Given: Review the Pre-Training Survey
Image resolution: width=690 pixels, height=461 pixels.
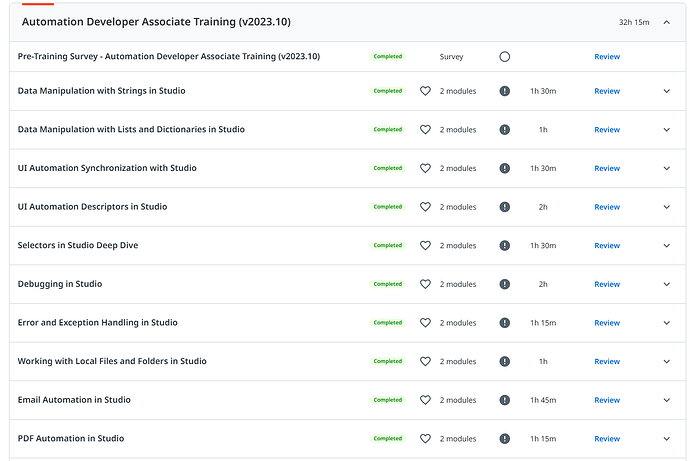Looking at the screenshot, I should tap(607, 57).
